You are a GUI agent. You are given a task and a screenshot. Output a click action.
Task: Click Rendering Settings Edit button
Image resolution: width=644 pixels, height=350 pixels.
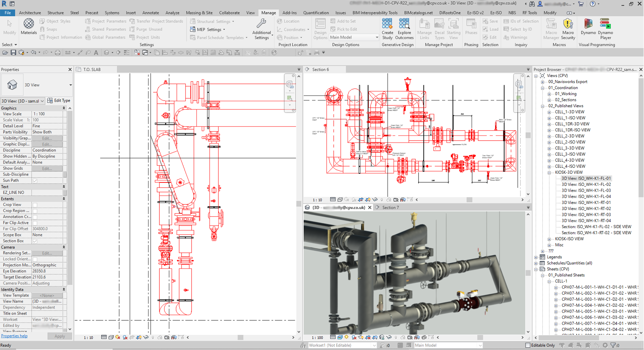[47, 253]
